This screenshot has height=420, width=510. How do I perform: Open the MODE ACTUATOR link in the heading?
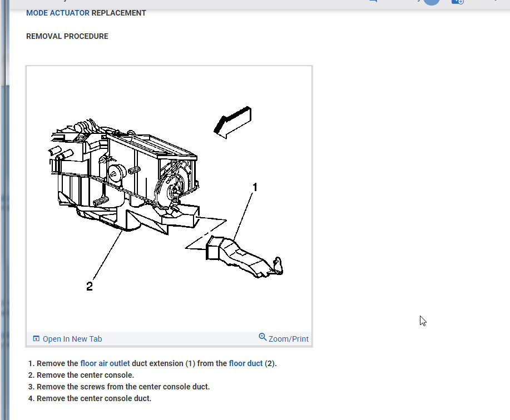click(58, 13)
